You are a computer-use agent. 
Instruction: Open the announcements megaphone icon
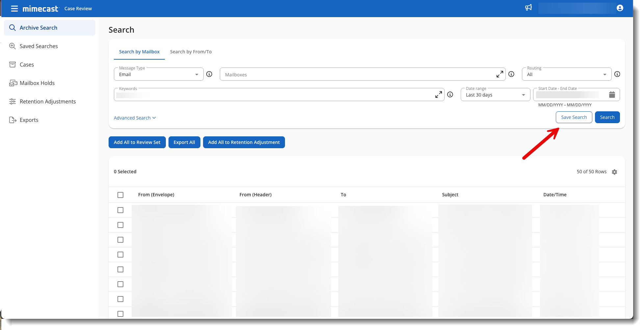pyautogui.click(x=528, y=7)
